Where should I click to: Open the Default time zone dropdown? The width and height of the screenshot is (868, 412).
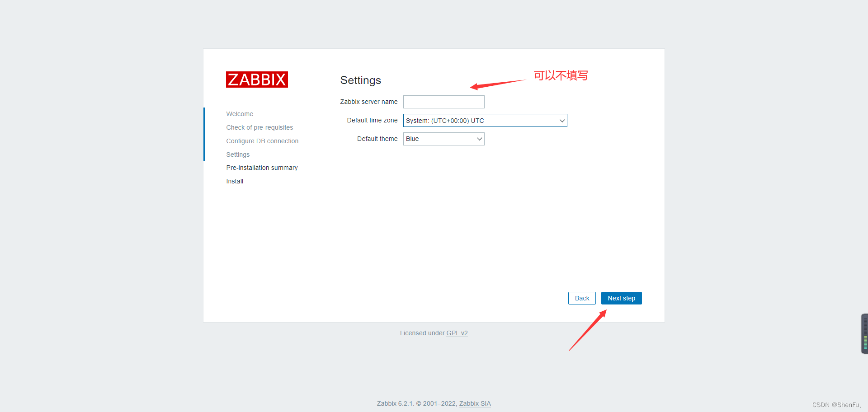coord(485,121)
